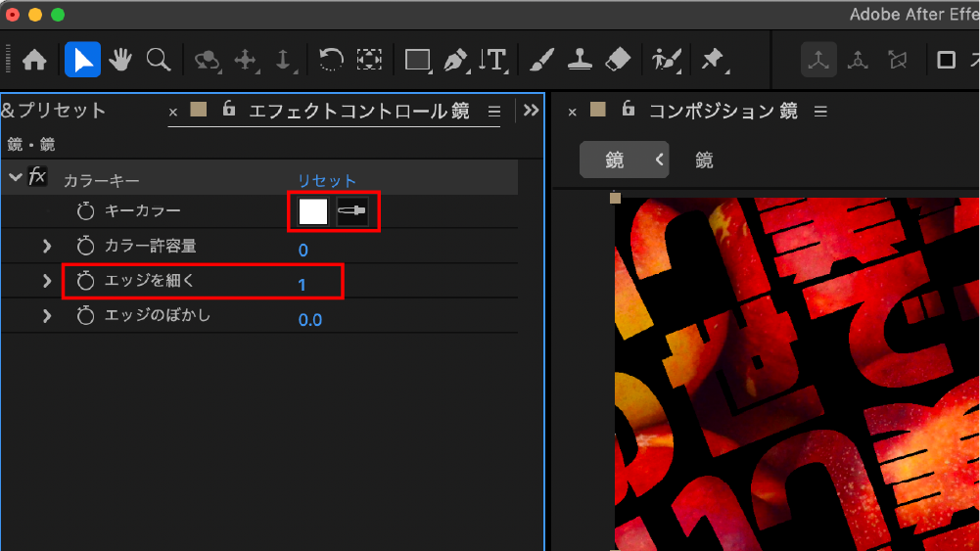The width and height of the screenshot is (980, 551).
Task: Select the Rectangle shape tool
Action: [x=417, y=61]
